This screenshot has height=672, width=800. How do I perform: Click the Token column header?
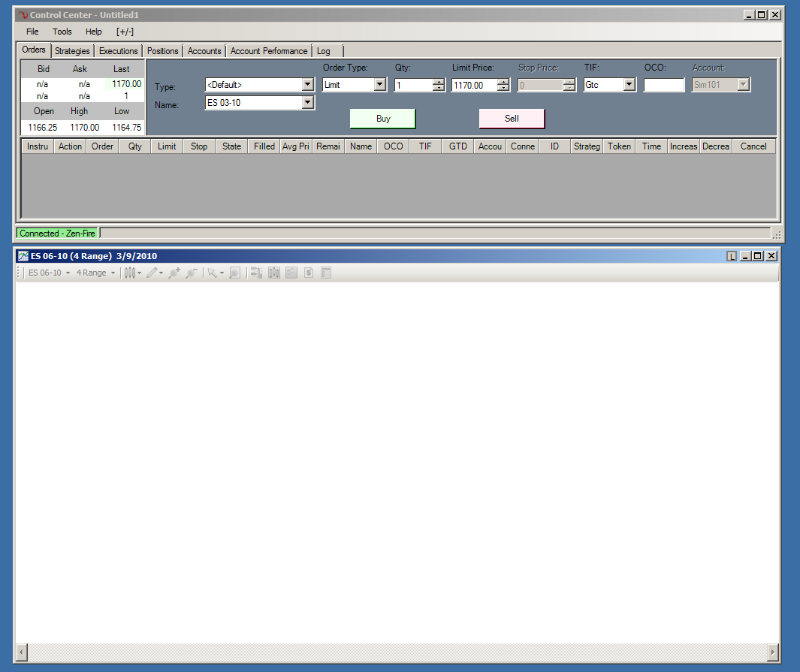coord(620,146)
